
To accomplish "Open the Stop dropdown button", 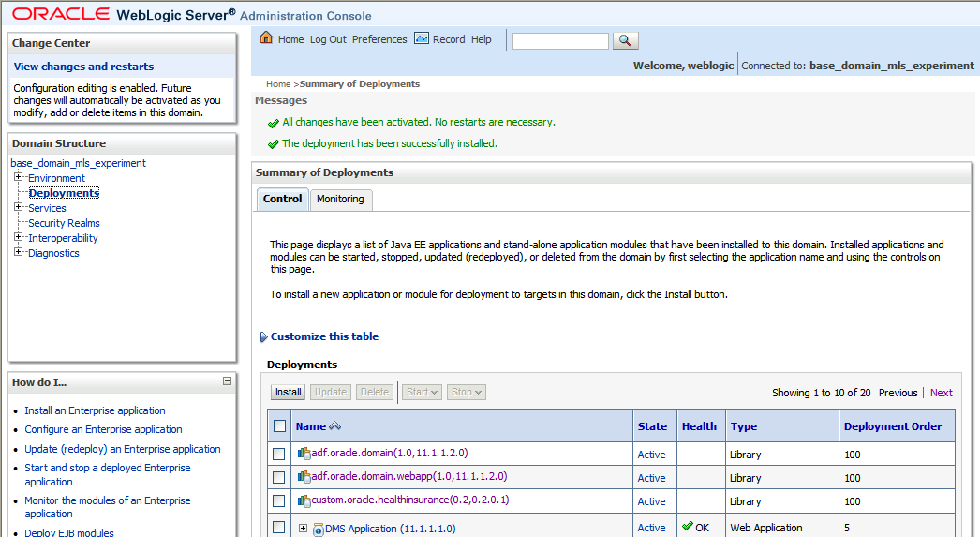I will (x=467, y=392).
